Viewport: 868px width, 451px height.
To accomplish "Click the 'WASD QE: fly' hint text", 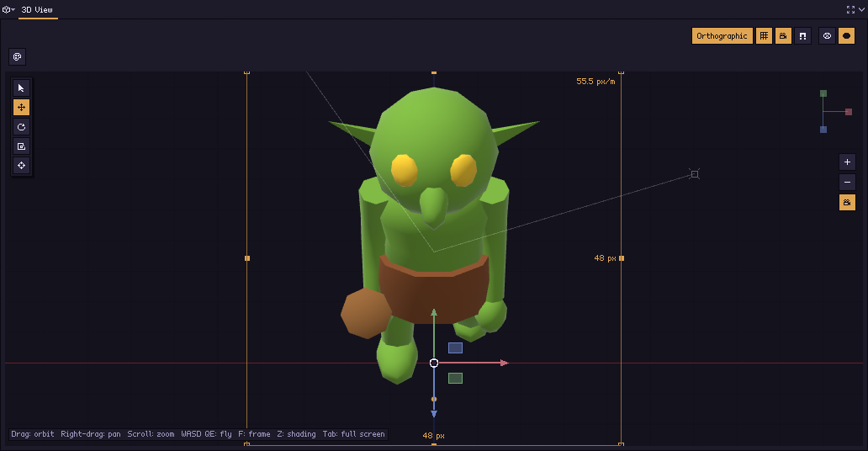I will coord(206,434).
